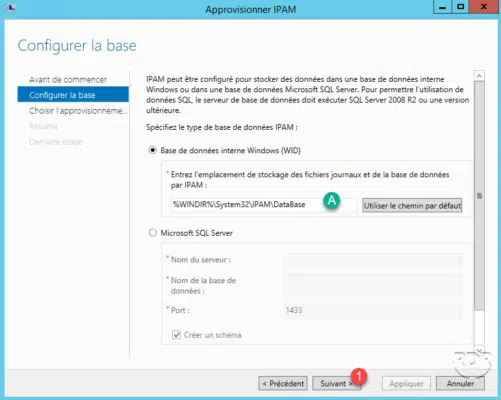Viewport: 501px width, 400px height.
Task: Cancel the wizard with Annuler
Action: pyautogui.click(x=460, y=383)
